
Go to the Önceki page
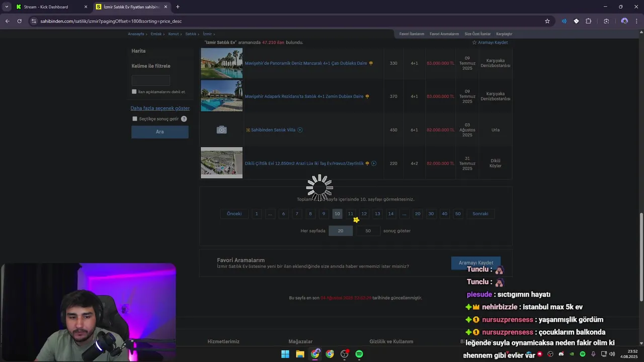click(234, 214)
